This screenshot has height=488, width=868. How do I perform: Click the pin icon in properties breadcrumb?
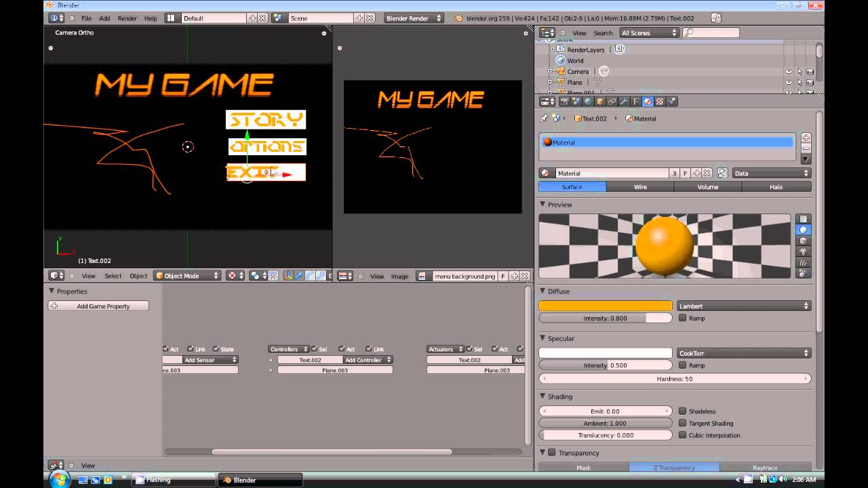click(x=544, y=118)
